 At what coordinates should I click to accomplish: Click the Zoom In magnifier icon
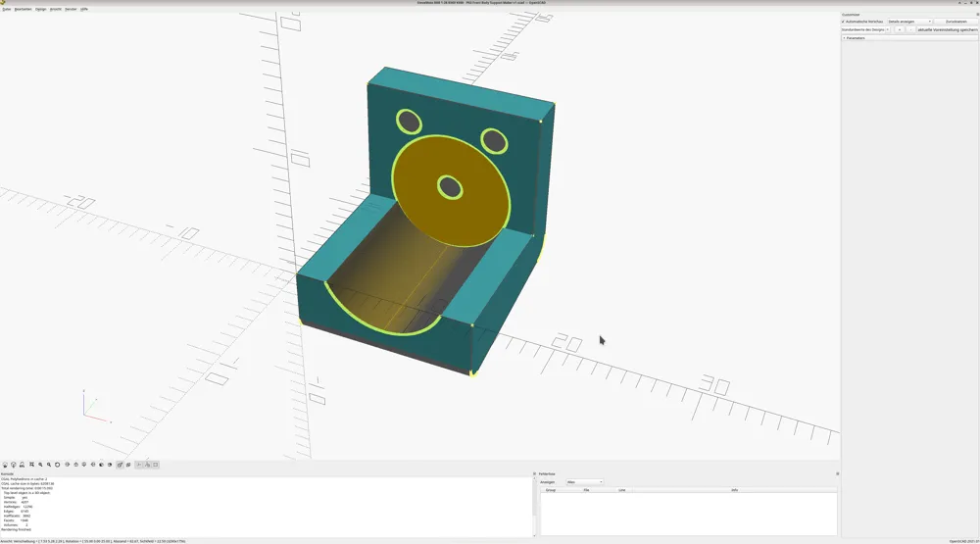pyautogui.click(x=40, y=465)
